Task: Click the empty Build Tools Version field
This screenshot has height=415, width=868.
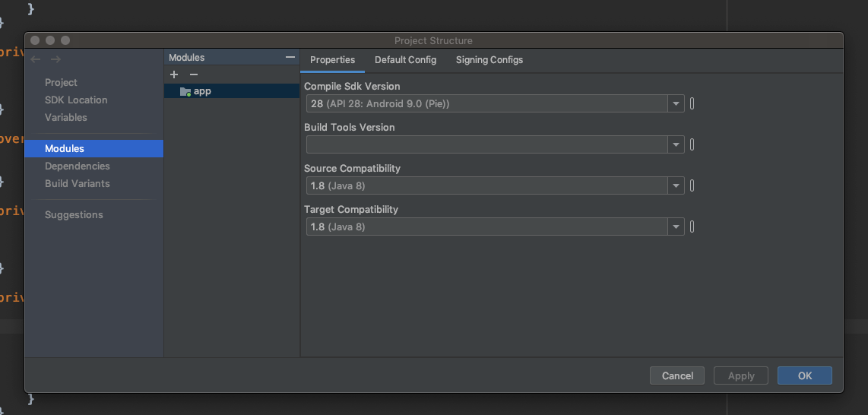Action: 486,144
